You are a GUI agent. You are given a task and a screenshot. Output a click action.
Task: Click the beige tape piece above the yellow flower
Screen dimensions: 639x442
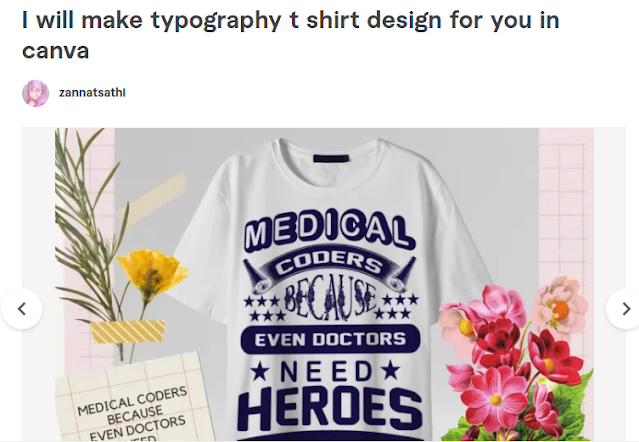tap(151, 196)
